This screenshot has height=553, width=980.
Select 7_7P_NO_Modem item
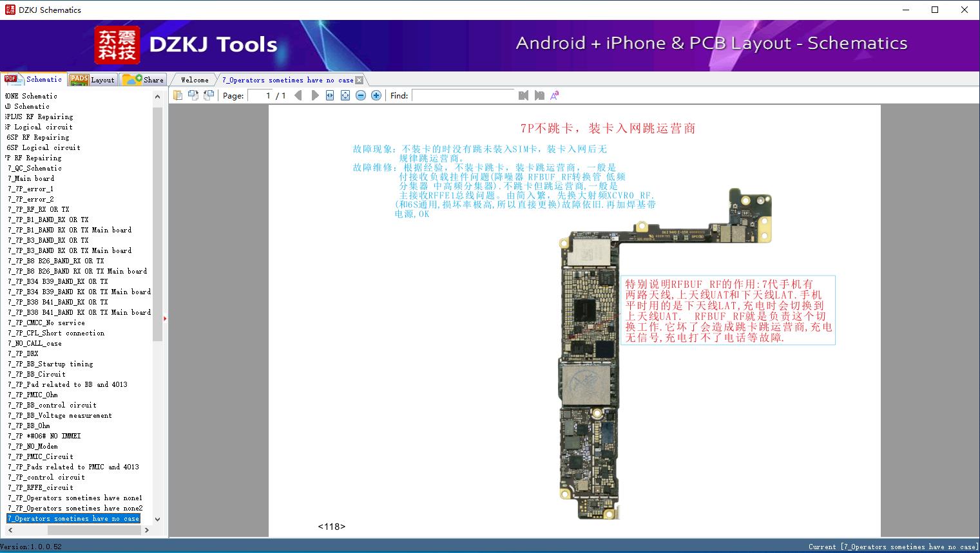(x=33, y=446)
